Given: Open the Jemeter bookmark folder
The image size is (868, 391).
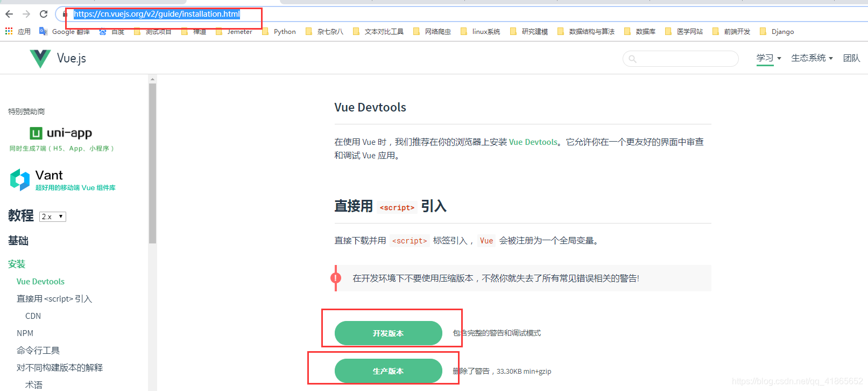Looking at the screenshot, I should (x=234, y=32).
